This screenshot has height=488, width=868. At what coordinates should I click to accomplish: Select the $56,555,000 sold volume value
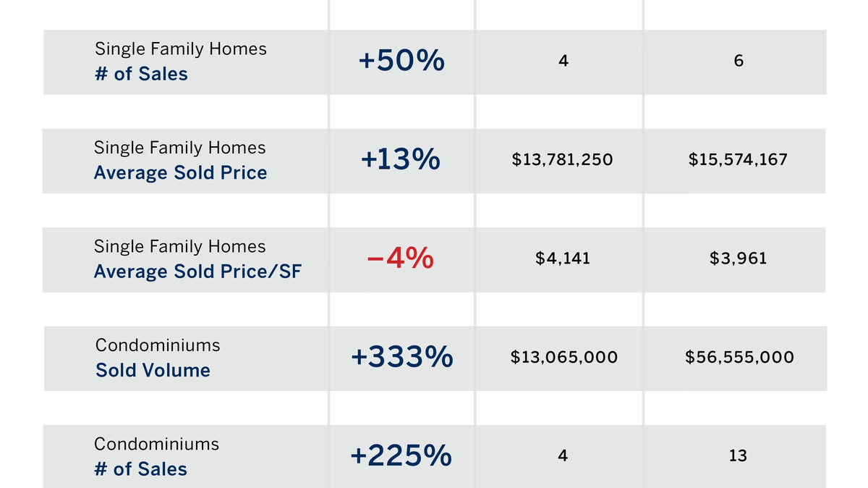tap(739, 357)
